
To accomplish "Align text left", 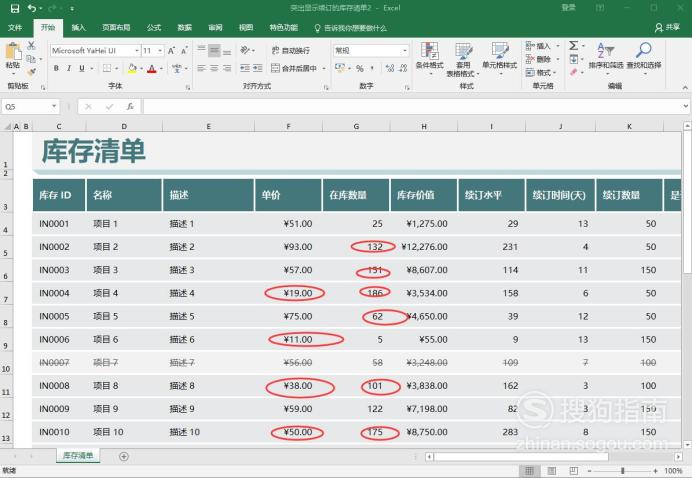I will [201, 68].
